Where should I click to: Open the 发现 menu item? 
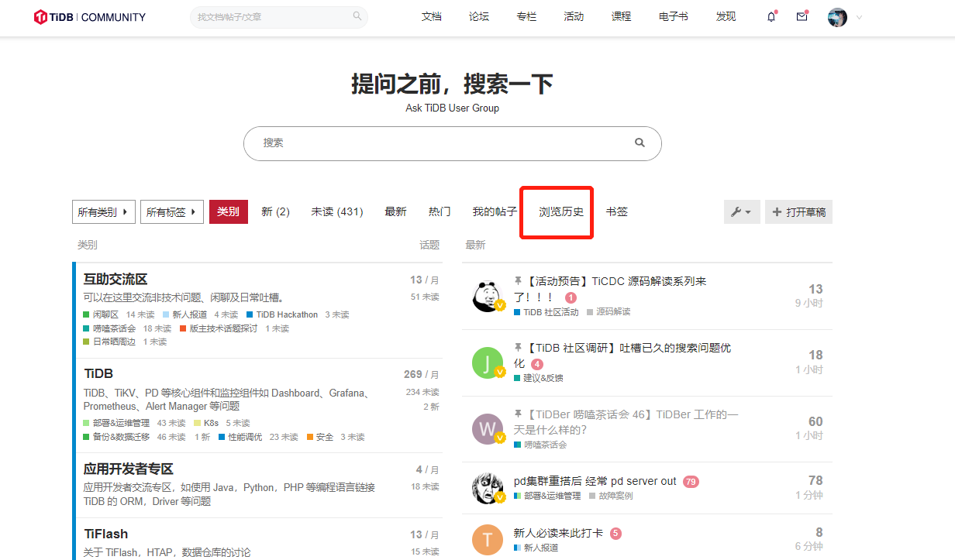coord(726,17)
